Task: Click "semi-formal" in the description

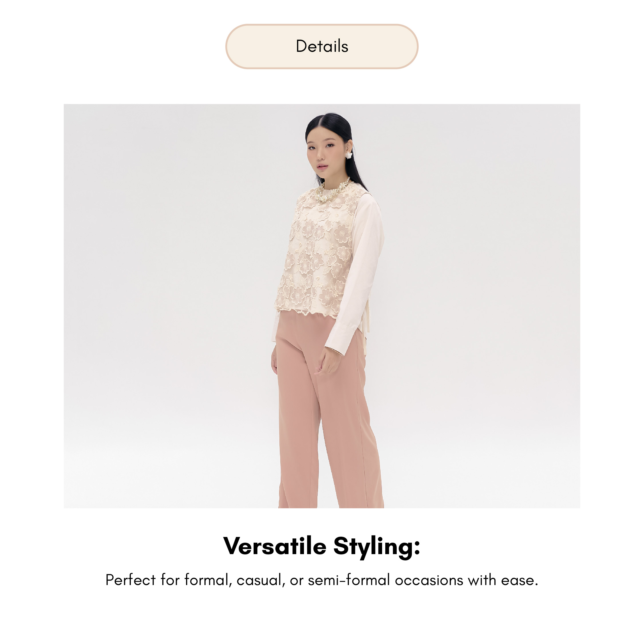Action: [x=349, y=580]
